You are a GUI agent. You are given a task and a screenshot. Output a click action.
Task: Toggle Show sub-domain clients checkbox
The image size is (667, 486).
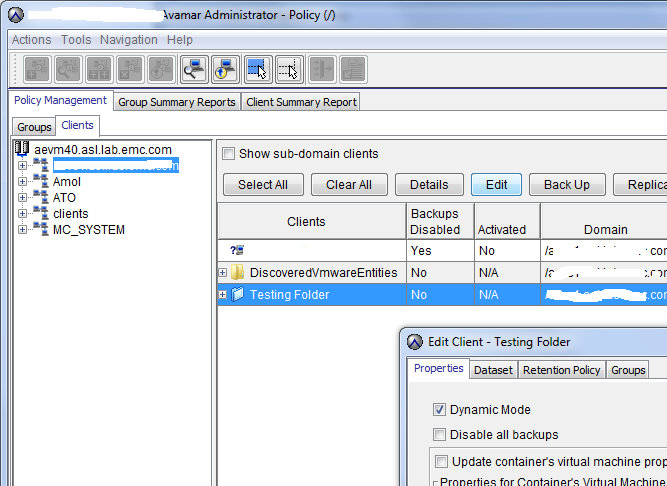coord(228,153)
